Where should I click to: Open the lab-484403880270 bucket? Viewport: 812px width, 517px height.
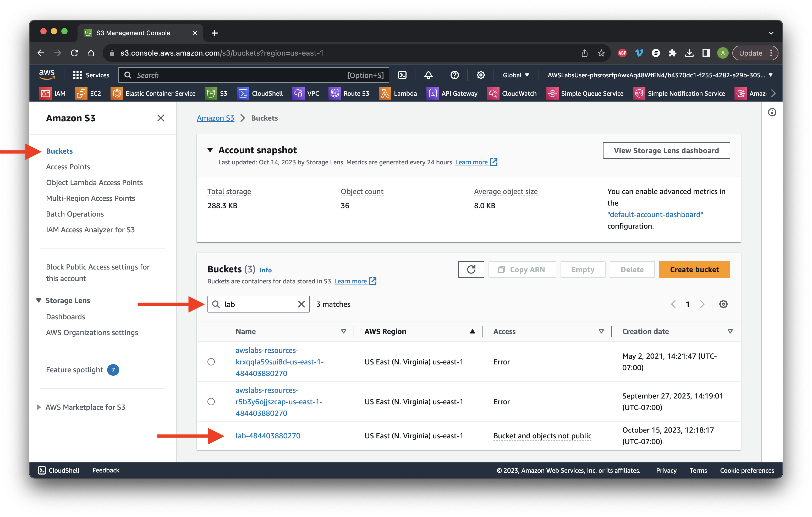[268, 436]
